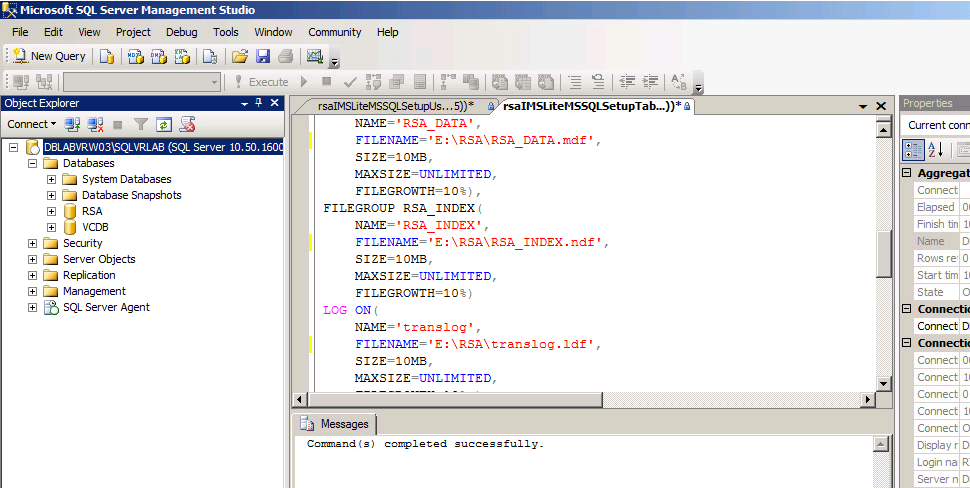
Task: Open the Edit menu
Action: pyautogui.click(x=54, y=32)
